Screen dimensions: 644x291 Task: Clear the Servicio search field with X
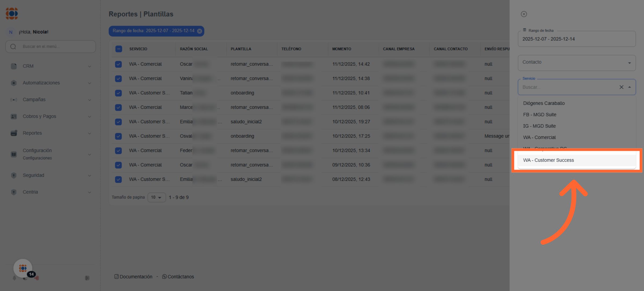[621, 87]
